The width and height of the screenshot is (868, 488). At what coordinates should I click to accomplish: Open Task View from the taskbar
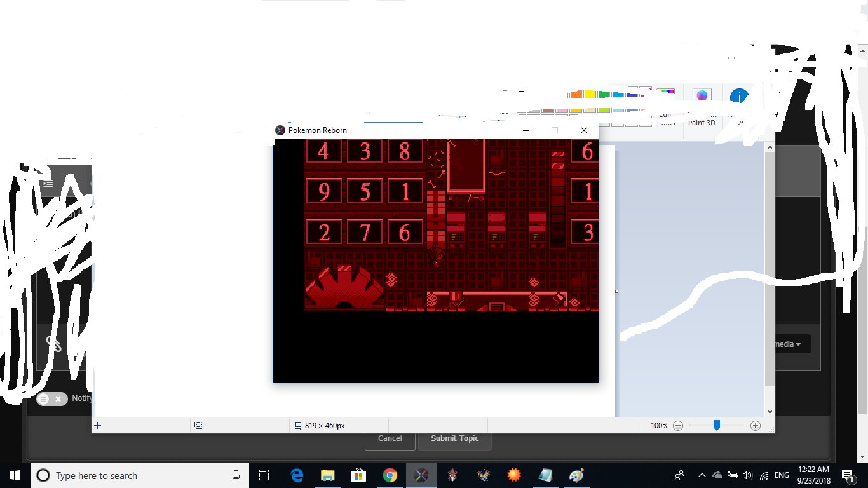point(264,475)
